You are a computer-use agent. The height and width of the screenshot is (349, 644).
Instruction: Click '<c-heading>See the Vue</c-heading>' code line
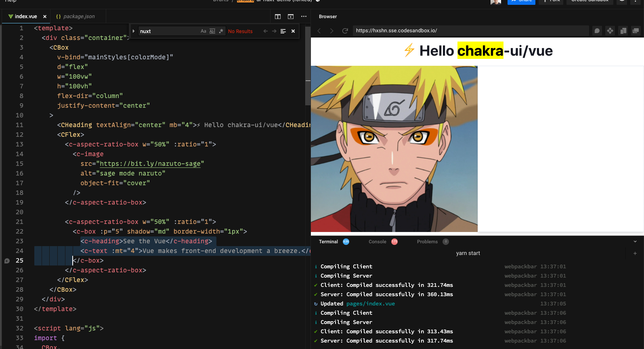tap(146, 241)
